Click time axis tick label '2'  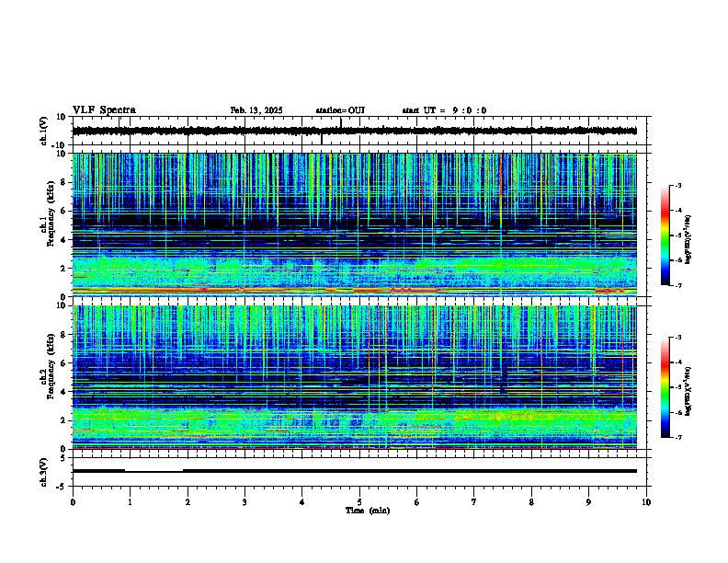pos(188,502)
